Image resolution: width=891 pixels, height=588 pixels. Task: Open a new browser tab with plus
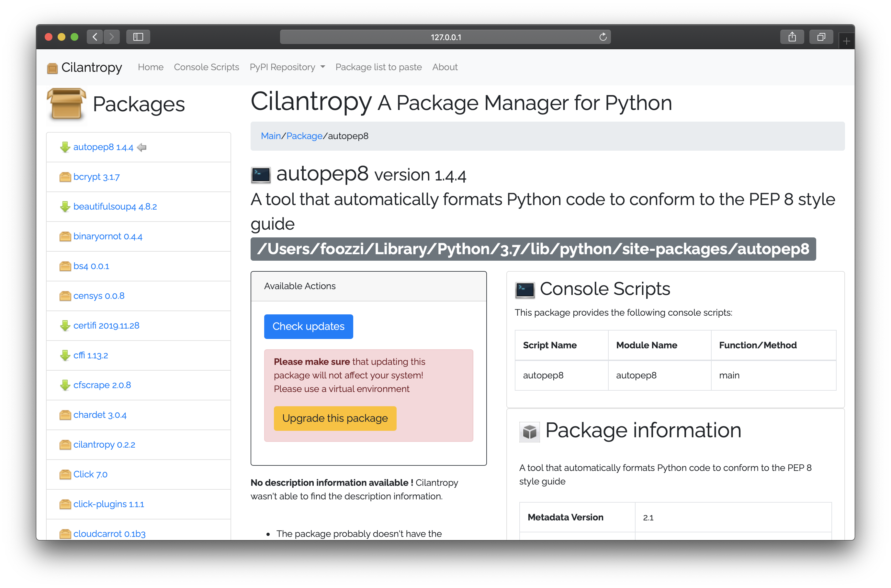pyautogui.click(x=846, y=41)
